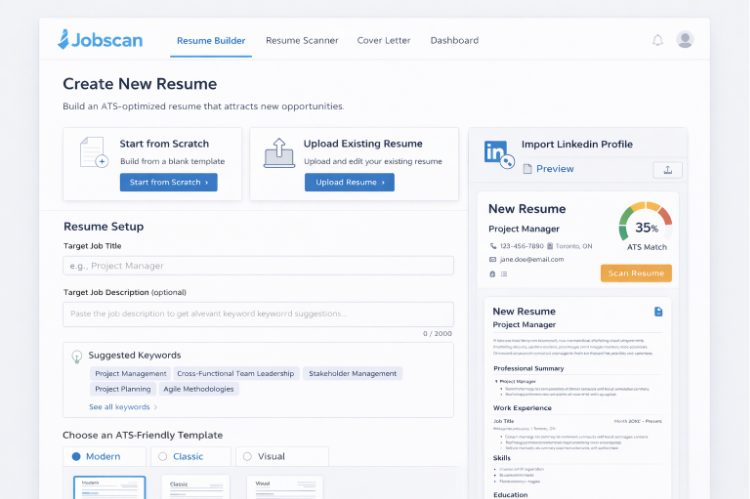This screenshot has width=750, height=499.
Task: Open the Preview link
Action: pos(555,169)
